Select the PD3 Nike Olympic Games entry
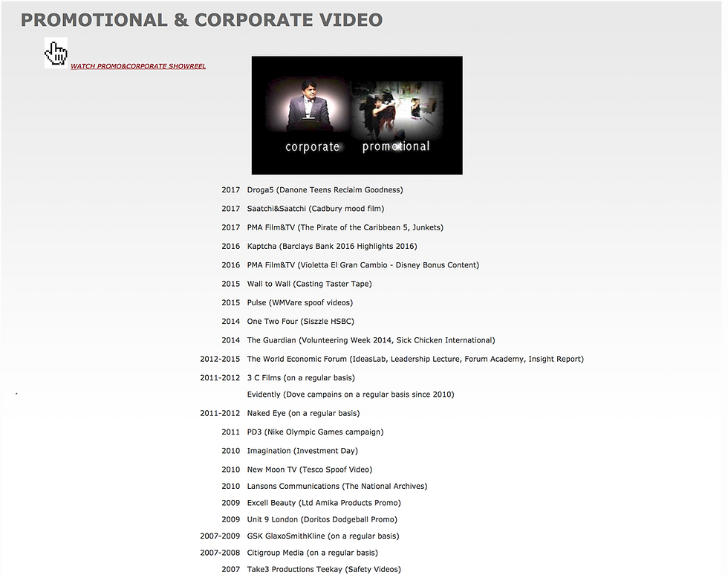Image resolution: width=728 pixels, height=575 pixels. point(315,432)
